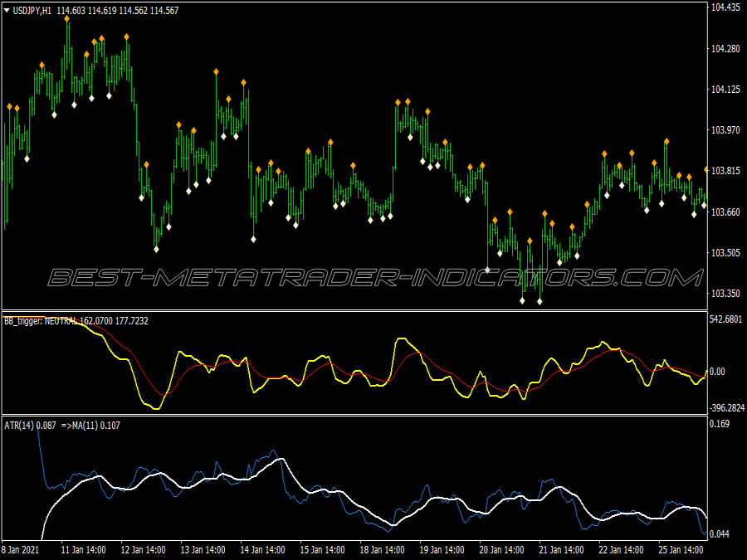Select the 14 Jan 14:00 time label

tap(262, 550)
